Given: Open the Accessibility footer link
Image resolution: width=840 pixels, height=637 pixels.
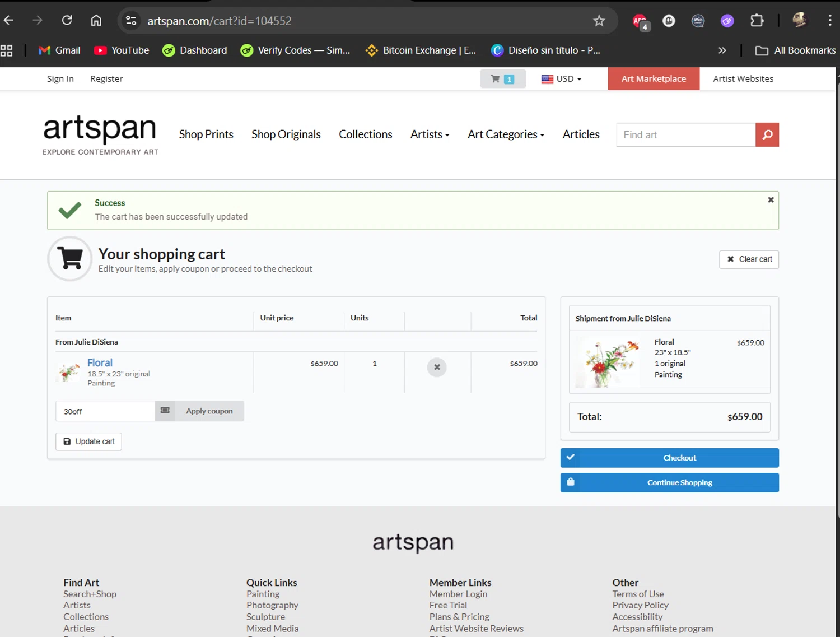Looking at the screenshot, I should (637, 617).
